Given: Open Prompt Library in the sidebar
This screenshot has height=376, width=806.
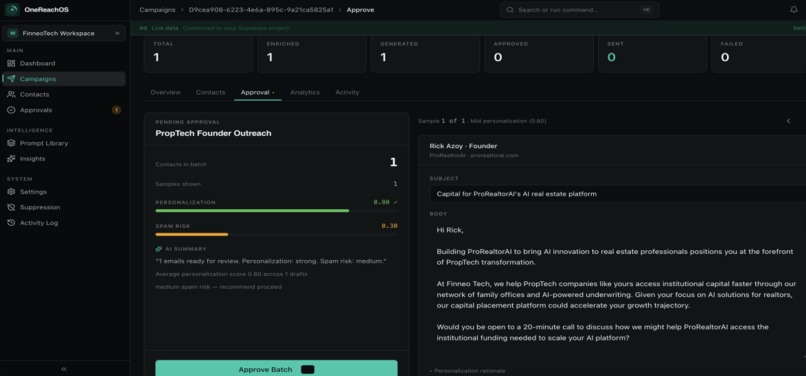Looking at the screenshot, I should pos(64,143).
